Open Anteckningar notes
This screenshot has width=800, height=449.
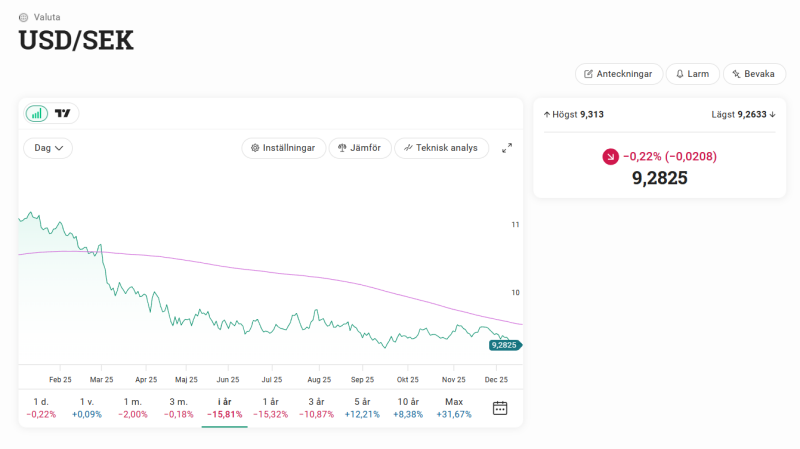click(618, 74)
